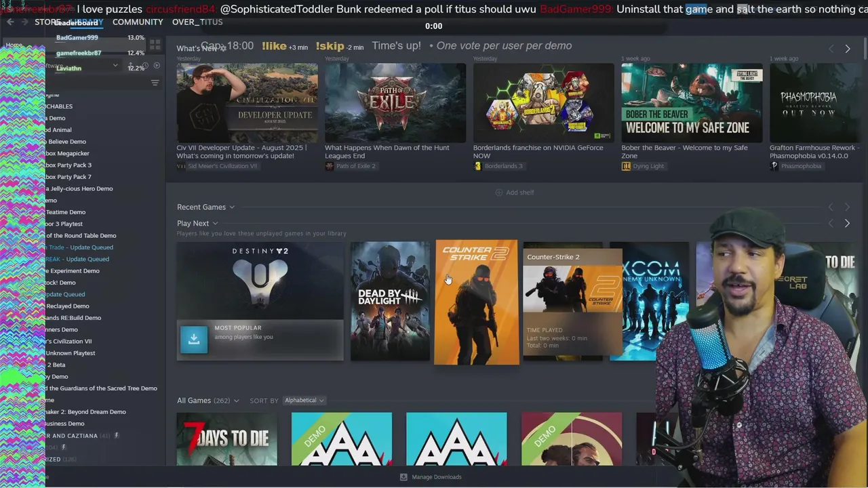Viewport: 868px width, 488px height.
Task: Click the back navigation arrow
Action: (x=10, y=22)
